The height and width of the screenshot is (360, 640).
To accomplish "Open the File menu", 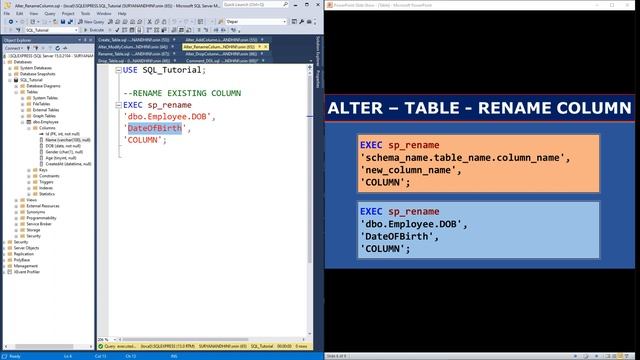I will [x=7, y=13].
